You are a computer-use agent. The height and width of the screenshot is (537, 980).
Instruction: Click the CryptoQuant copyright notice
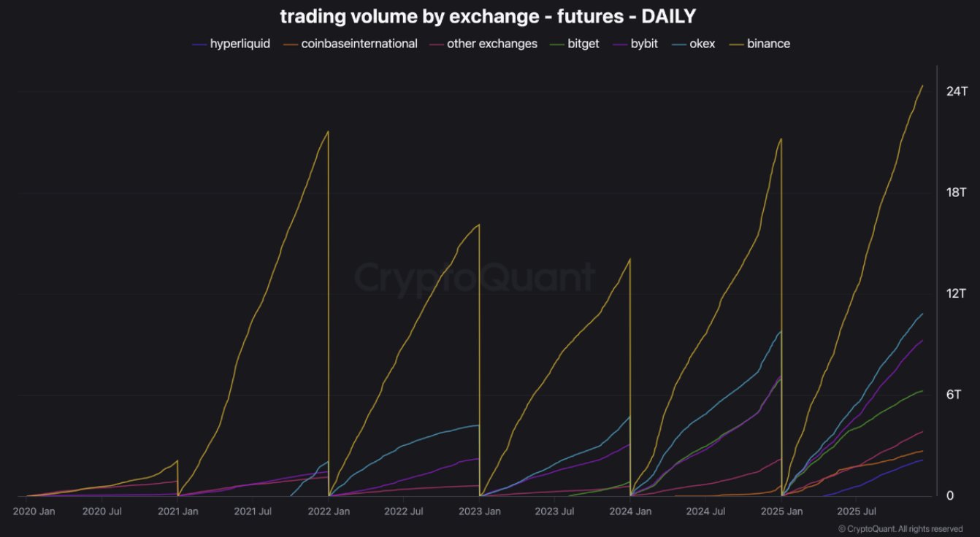click(900, 529)
